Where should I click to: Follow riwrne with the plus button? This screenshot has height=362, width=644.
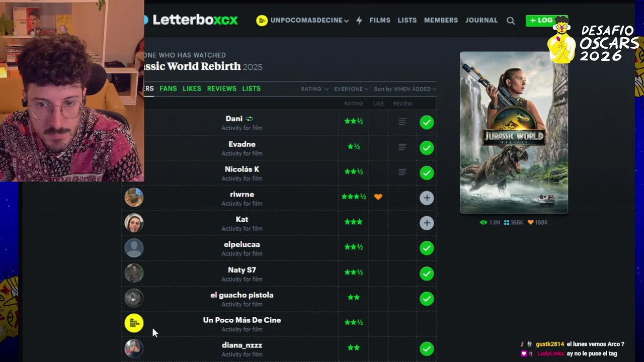pos(427,198)
